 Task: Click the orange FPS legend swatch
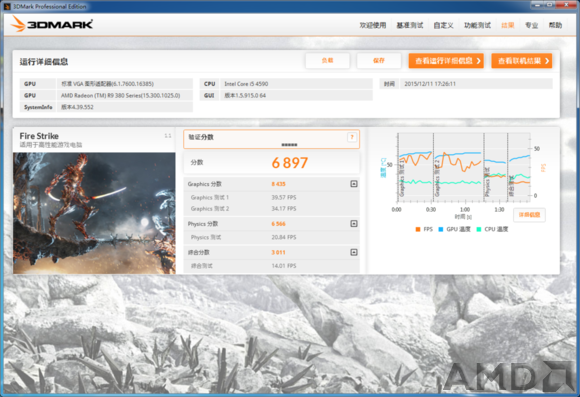(418, 229)
